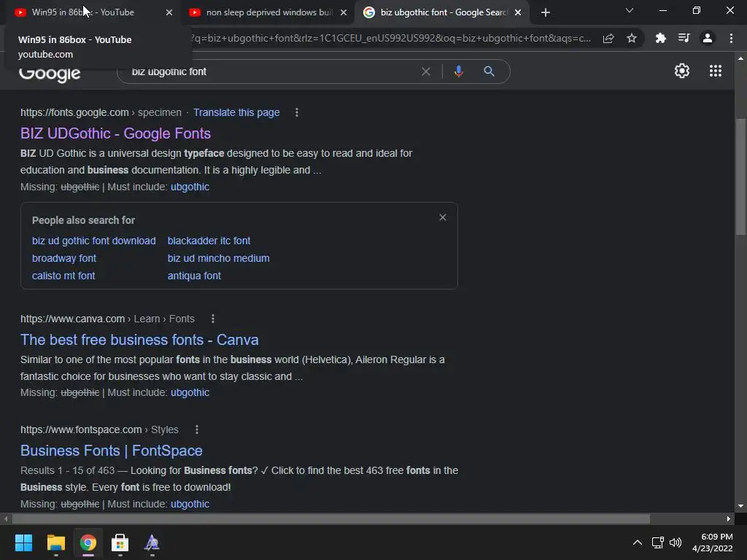The image size is (747, 560).
Task: Click the horizontal scrollbar thumb
Action: click(331, 518)
